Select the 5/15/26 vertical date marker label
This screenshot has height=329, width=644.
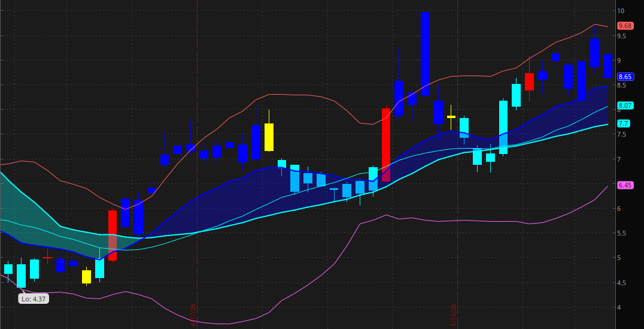(x=454, y=315)
